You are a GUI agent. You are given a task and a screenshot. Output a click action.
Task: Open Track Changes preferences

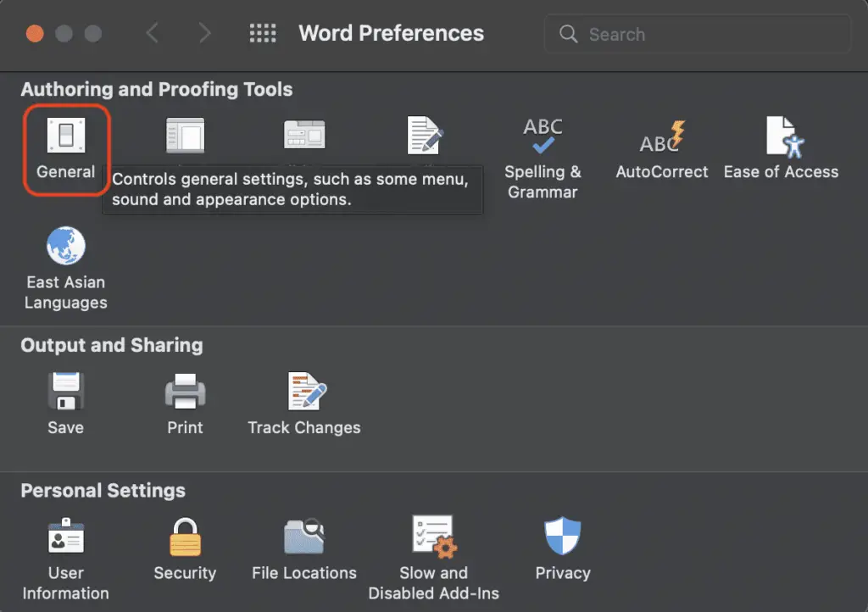pyautogui.click(x=304, y=404)
